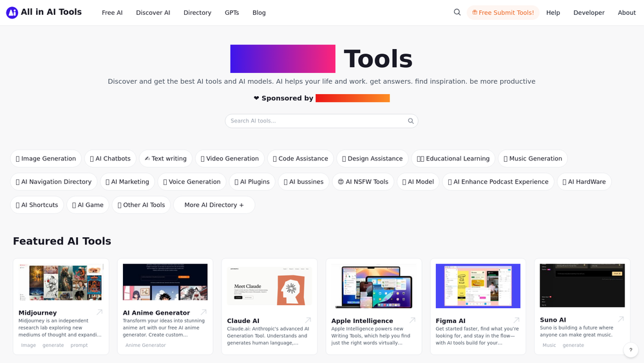The height and width of the screenshot is (363, 644).
Task: Select Image Generation category
Action: pyautogui.click(x=46, y=159)
